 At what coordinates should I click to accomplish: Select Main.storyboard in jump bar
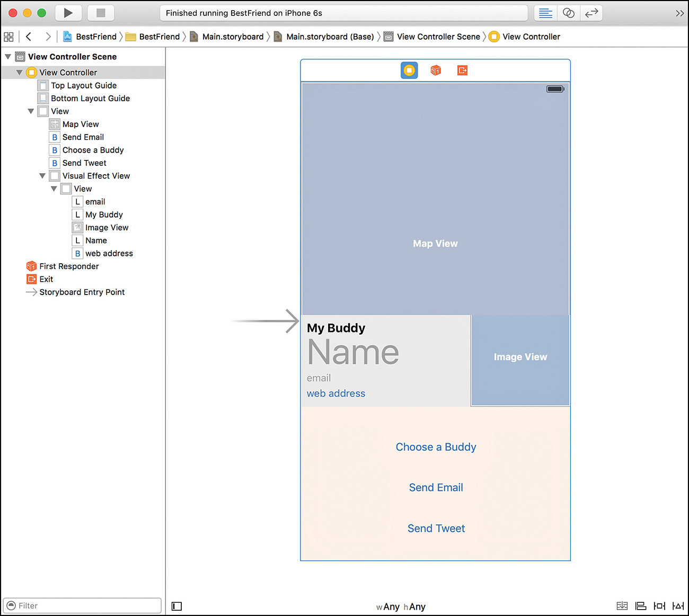coord(227,37)
